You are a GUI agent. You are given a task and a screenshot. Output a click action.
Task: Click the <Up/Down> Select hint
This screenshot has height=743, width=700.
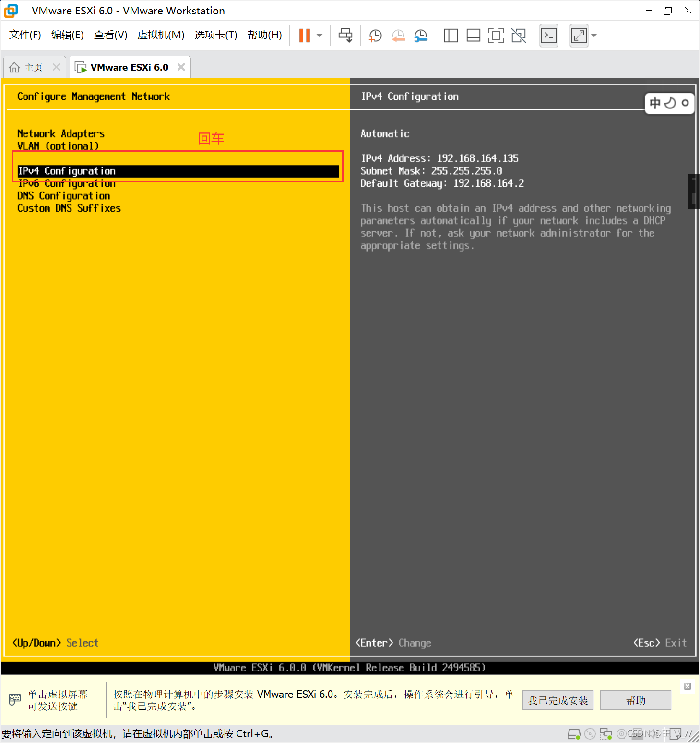(56, 643)
